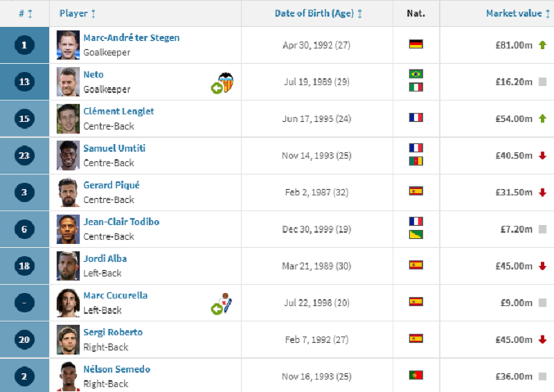Open Gerard Piqué player page

[111, 185]
